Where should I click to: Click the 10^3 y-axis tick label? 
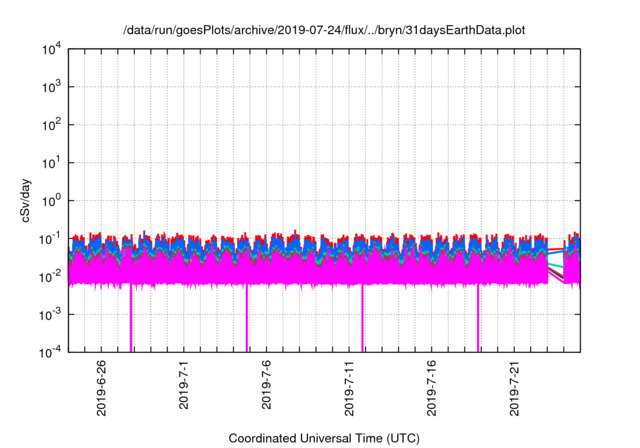click(x=52, y=87)
